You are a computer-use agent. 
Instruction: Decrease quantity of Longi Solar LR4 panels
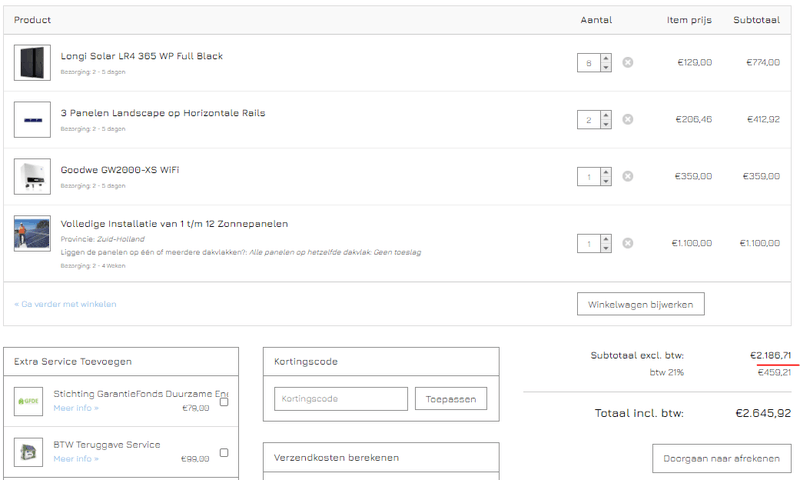click(606, 67)
